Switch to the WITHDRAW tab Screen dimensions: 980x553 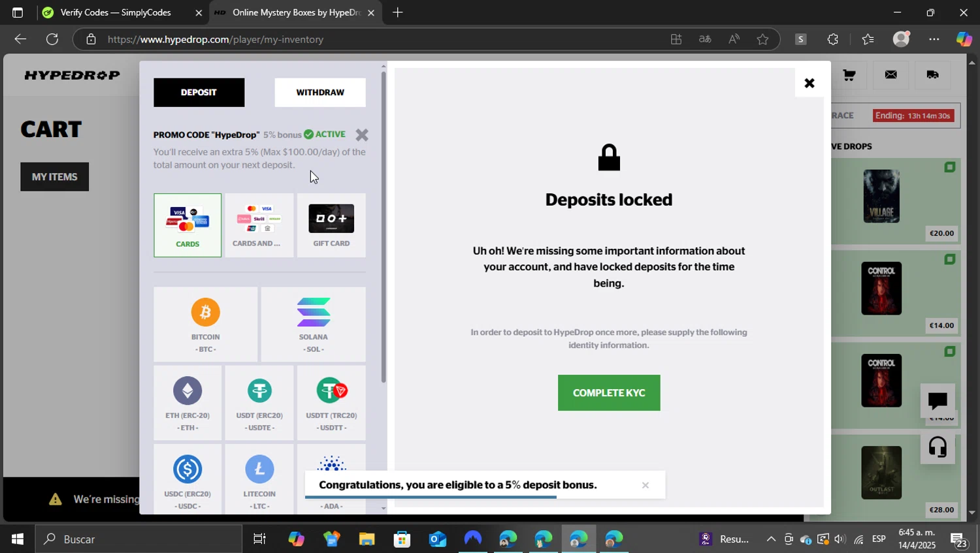[x=320, y=92]
